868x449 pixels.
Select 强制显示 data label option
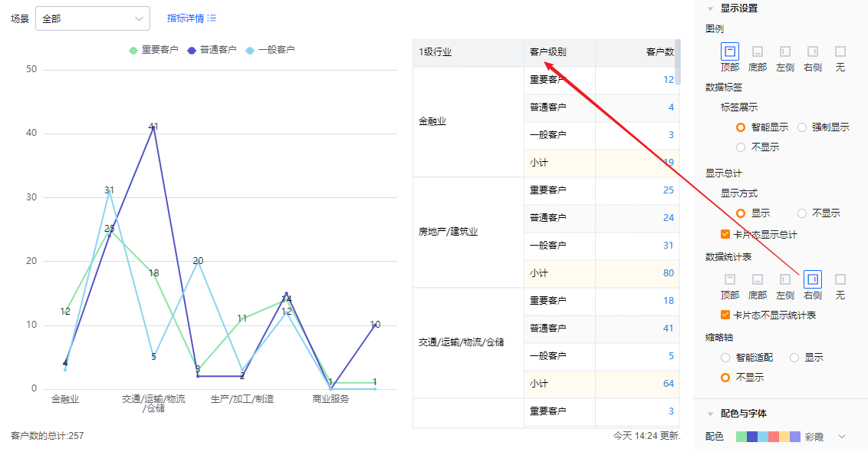tap(802, 127)
